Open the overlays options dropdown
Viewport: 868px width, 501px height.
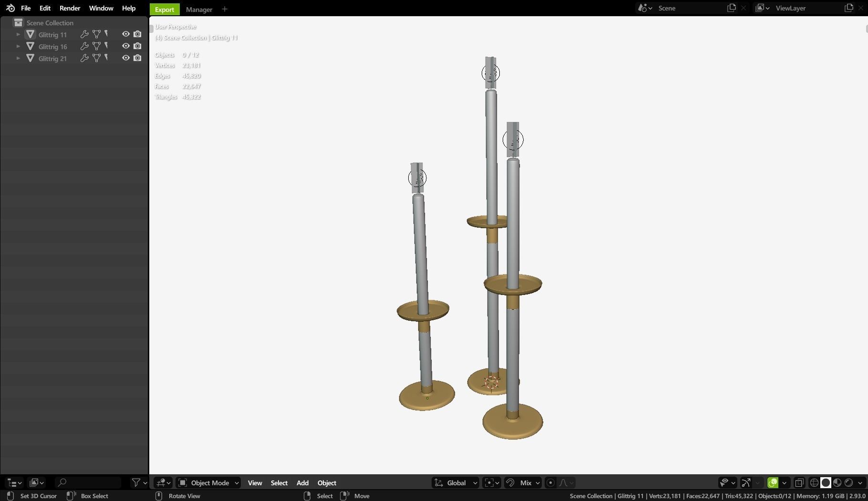click(x=784, y=482)
